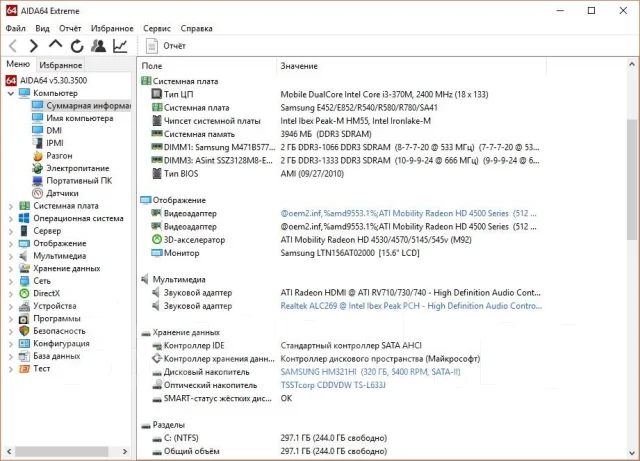The height and width of the screenshot is (461, 640).
Task: Switch to the Меню tab
Action: (x=18, y=64)
